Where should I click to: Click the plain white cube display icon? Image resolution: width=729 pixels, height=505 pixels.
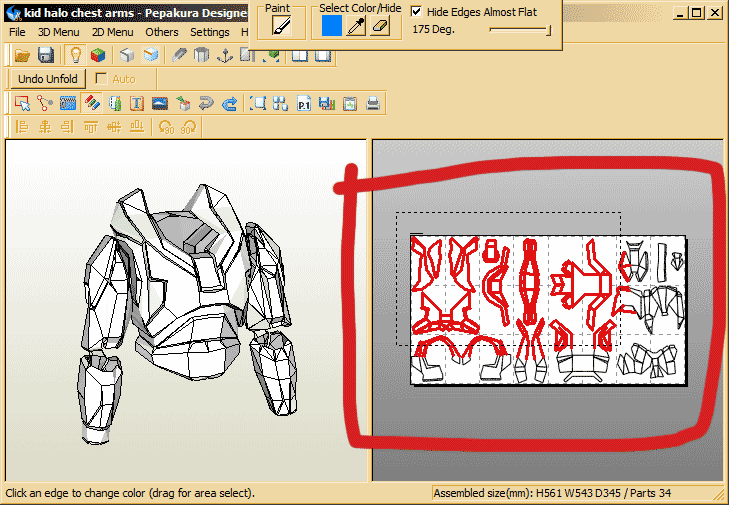coord(126,55)
